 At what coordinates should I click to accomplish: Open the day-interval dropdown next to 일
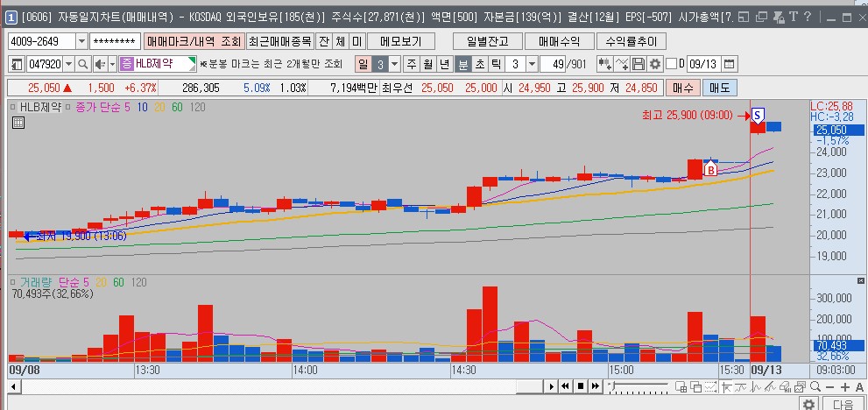point(394,64)
